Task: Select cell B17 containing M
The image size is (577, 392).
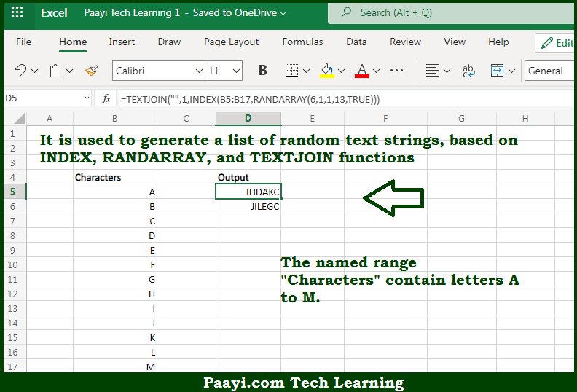Action: click(115, 366)
